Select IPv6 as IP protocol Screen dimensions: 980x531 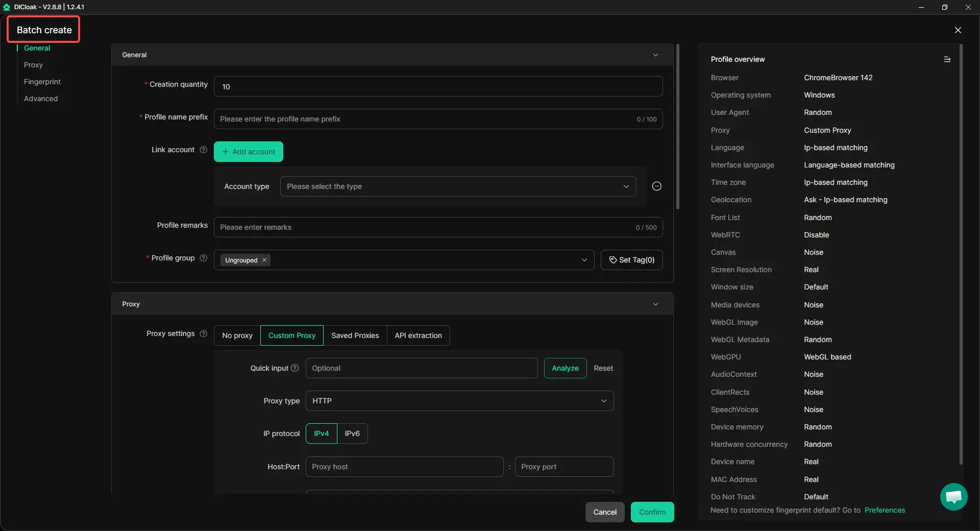[352, 433]
